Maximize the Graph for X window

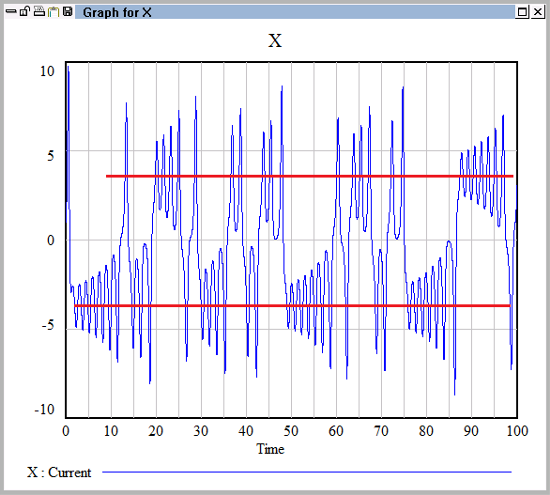tap(522, 12)
